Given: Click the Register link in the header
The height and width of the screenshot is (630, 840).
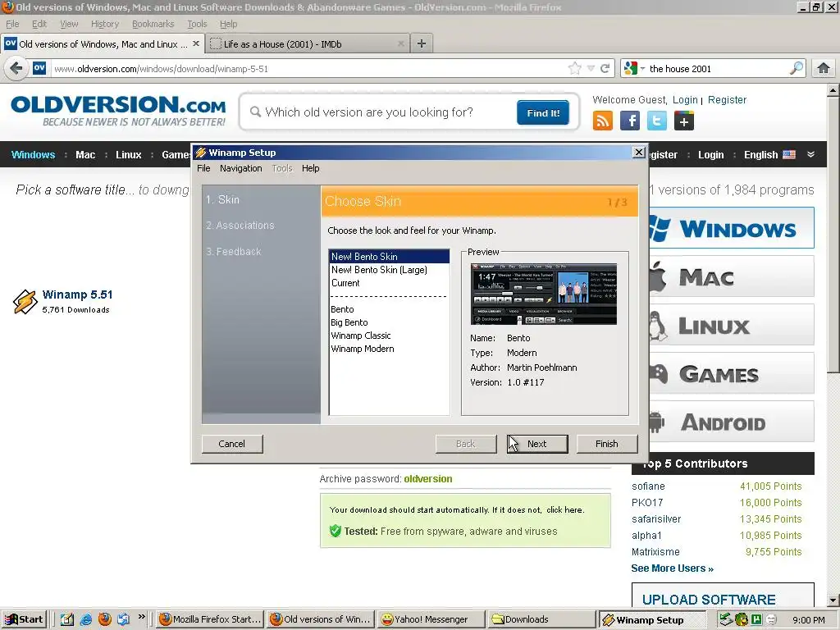Looking at the screenshot, I should tap(727, 99).
